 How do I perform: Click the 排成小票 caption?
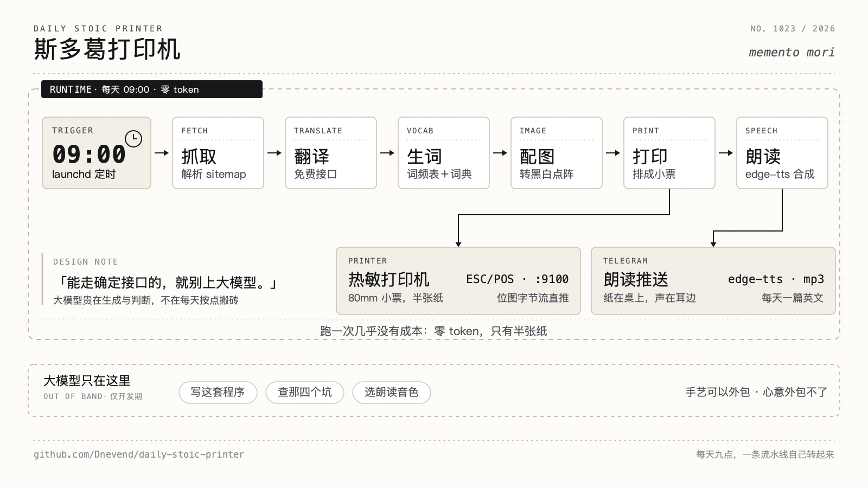pos(654,174)
